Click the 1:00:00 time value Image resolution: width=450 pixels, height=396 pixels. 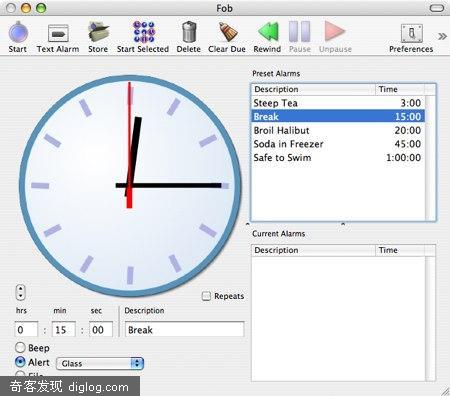point(404,158)
